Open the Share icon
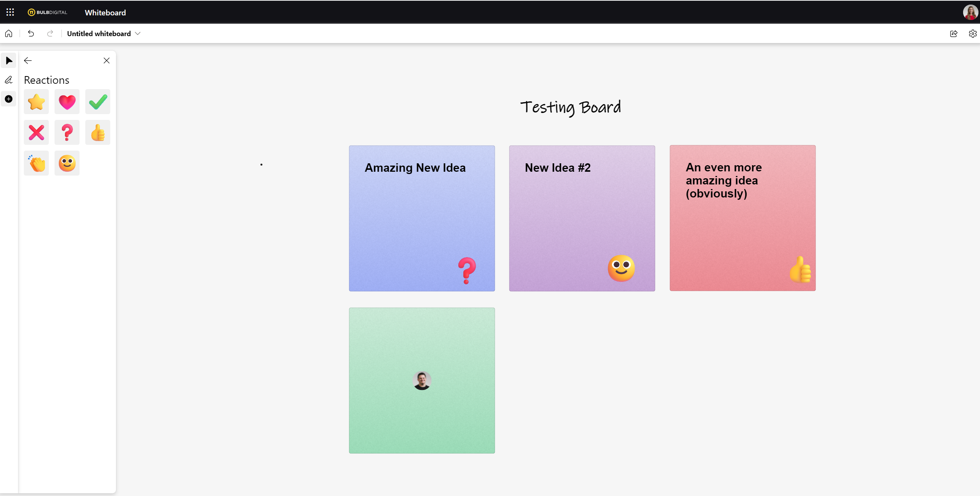Screen dimensions: 980x496 [x=953, y=34]
